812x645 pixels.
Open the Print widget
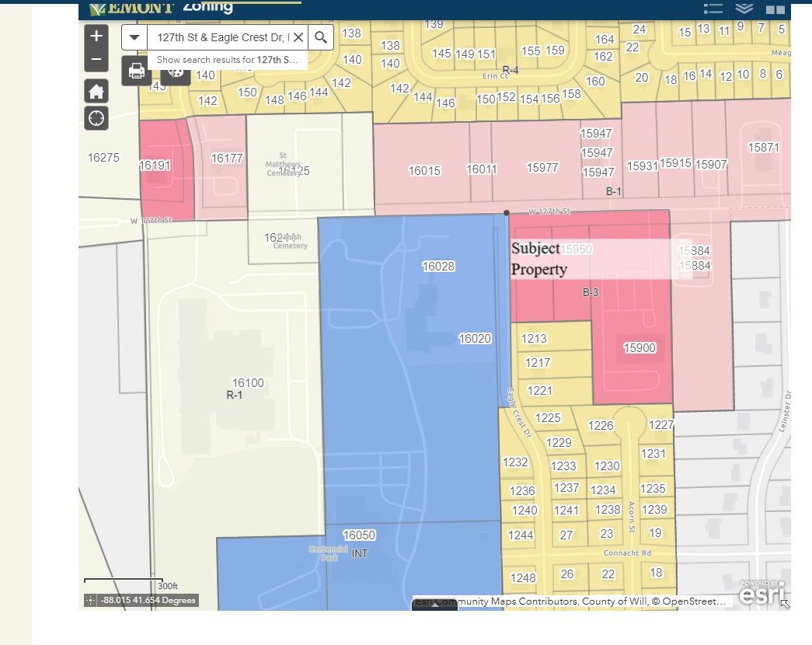[x=137, y=71]
